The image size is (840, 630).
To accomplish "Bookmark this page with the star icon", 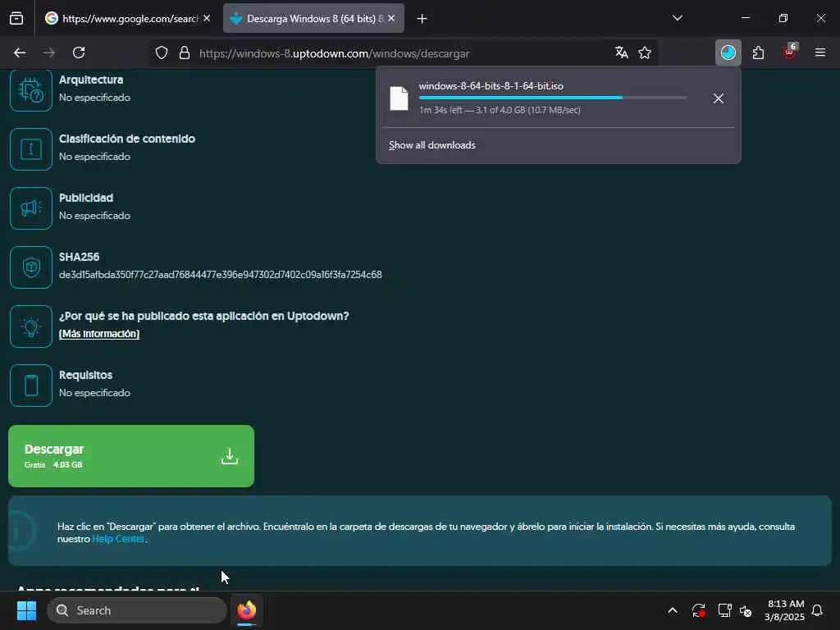I will click(x=645, y=52).
